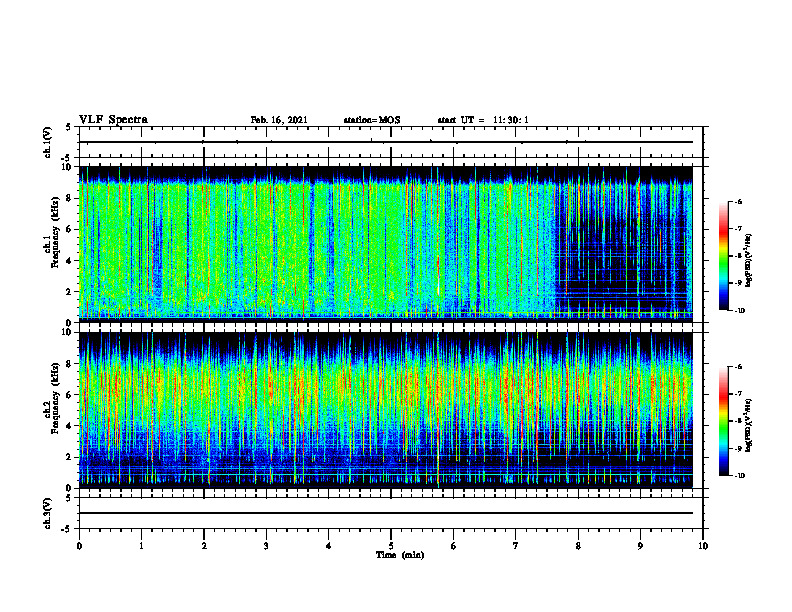Click the ch.2 spectrogram color scale bar
792x612 pixels.
tap(724, 421)
